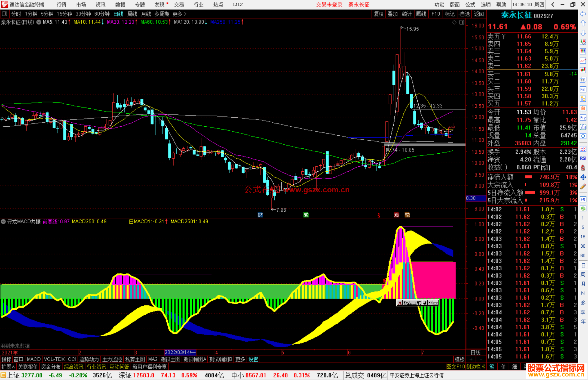Viewport: 588px width, 380px height.
Task: Click the 设置 indicator settings link
Action: [253, 359]
